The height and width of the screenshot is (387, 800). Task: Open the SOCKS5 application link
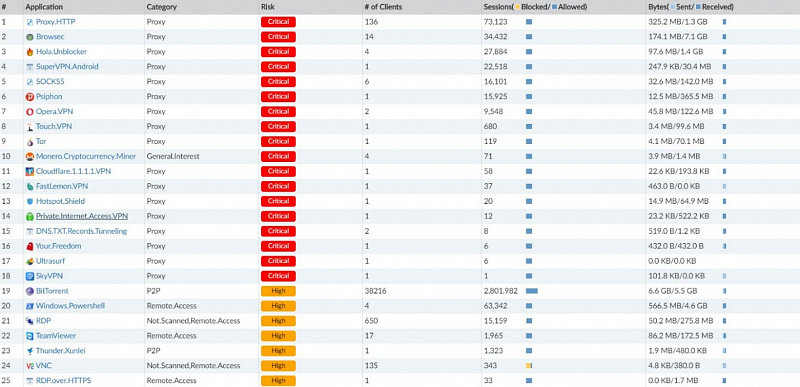click(50, 82)
